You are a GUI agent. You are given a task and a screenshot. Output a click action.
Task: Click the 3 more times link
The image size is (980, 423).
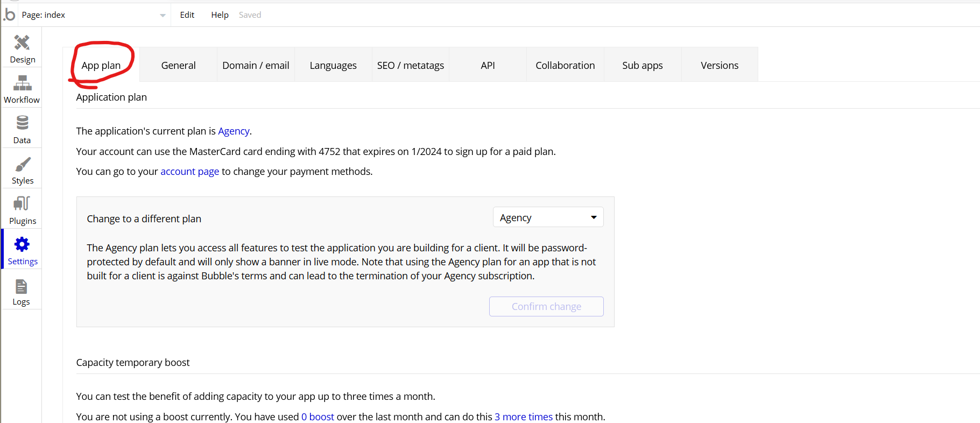(523, 417)
